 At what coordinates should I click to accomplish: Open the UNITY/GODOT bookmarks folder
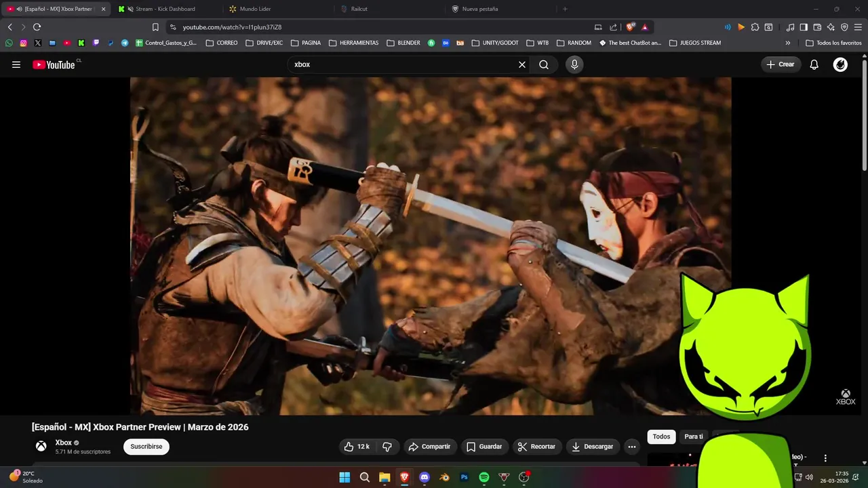(495, 43)
